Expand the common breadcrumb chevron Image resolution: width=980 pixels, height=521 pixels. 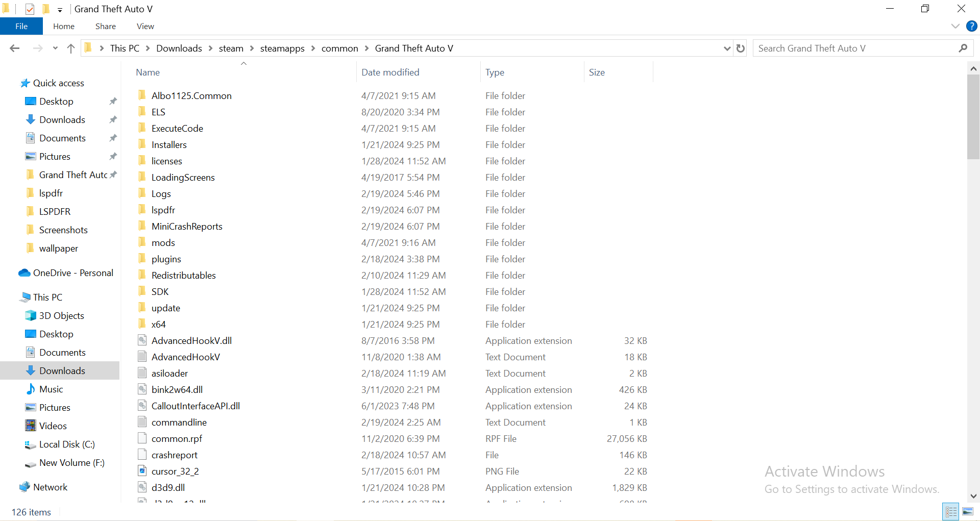(x=367, y=48)
